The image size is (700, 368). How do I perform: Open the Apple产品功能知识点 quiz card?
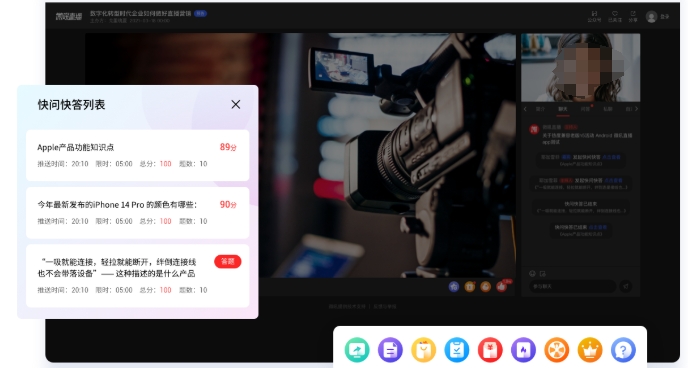138,155
